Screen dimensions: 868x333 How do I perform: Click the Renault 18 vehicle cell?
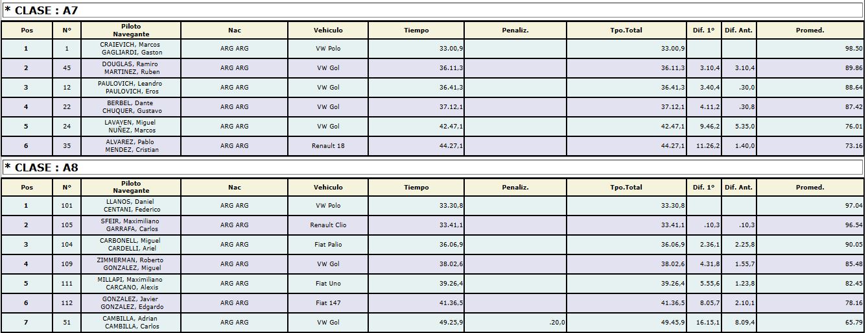point(328,146)
